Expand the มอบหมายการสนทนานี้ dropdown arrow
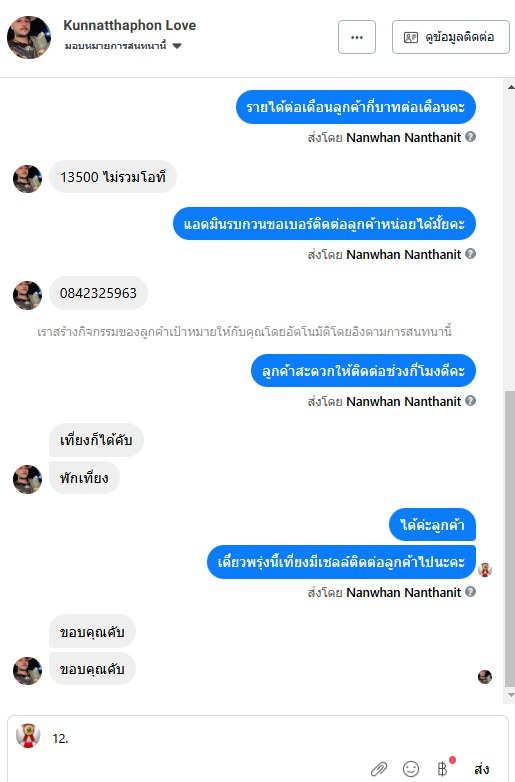This screenshot has width=515, height=782. pyautogui.click(x=177, y=46)
